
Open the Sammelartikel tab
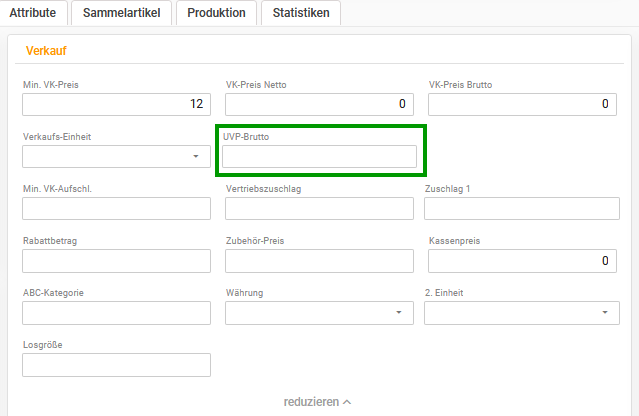(121, 13)
